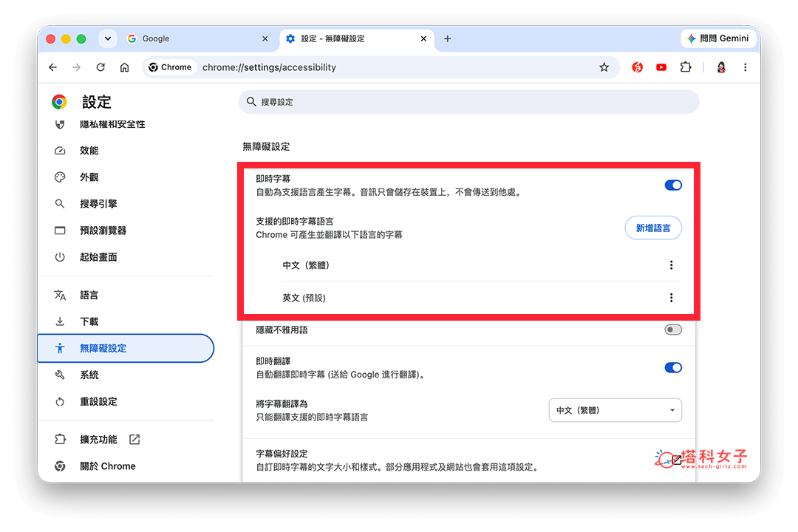798x532 pixels.
Task: Open the 問問 Gemini button
Action: 718,38
